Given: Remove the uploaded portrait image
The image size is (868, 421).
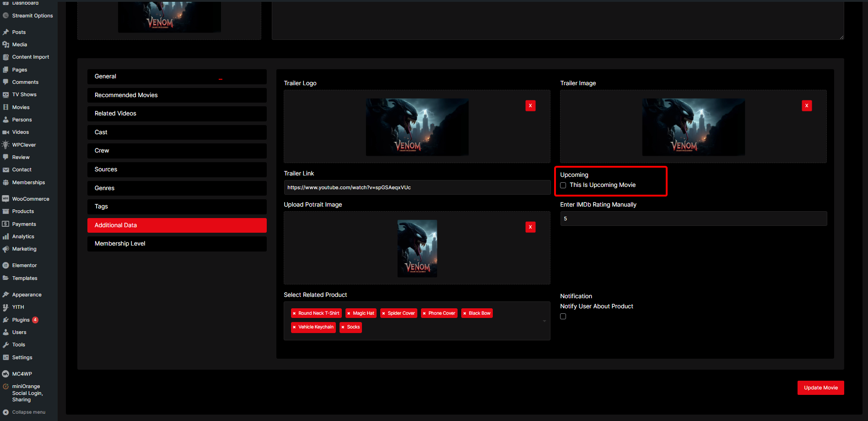Looking at the screenshot, I should pos(530,227).
